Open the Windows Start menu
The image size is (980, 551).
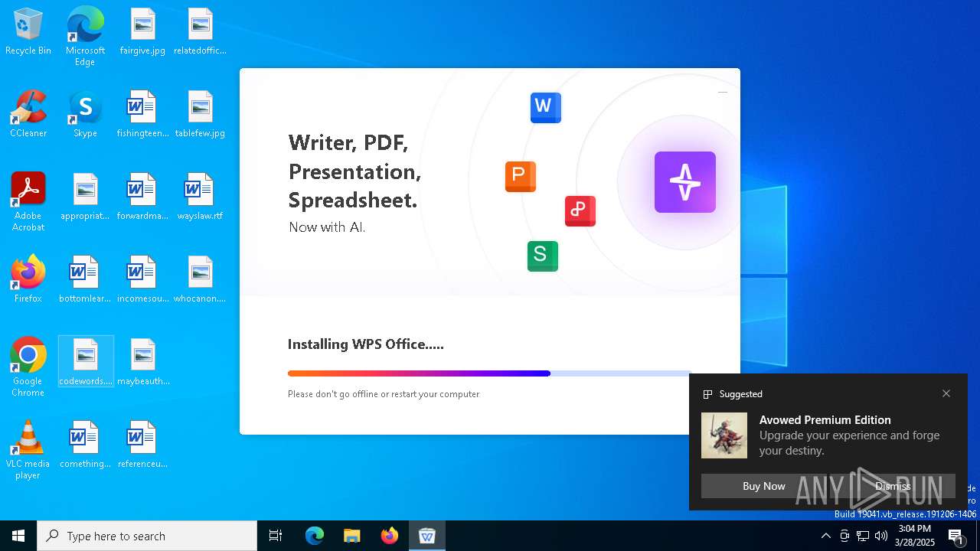tap(18, 536)
